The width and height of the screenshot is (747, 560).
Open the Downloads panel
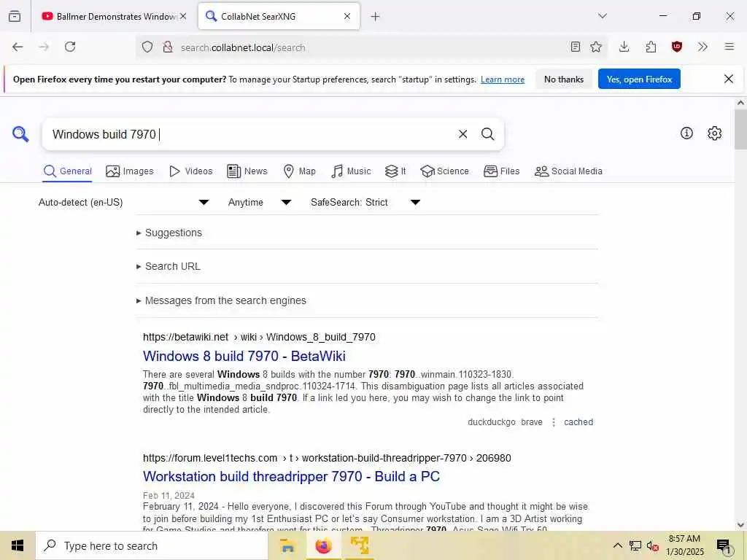tap(624, 47)
